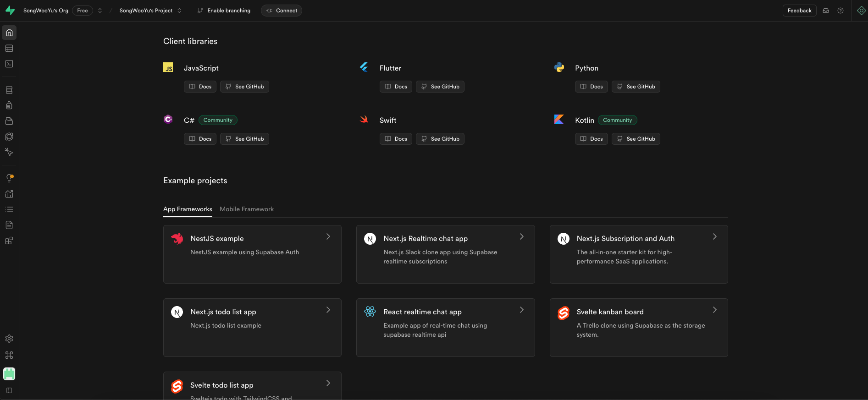Open C# See GitHub
The height and width of the screenshot is (400, 868).
pyautogui.click(x=244, y=139)
